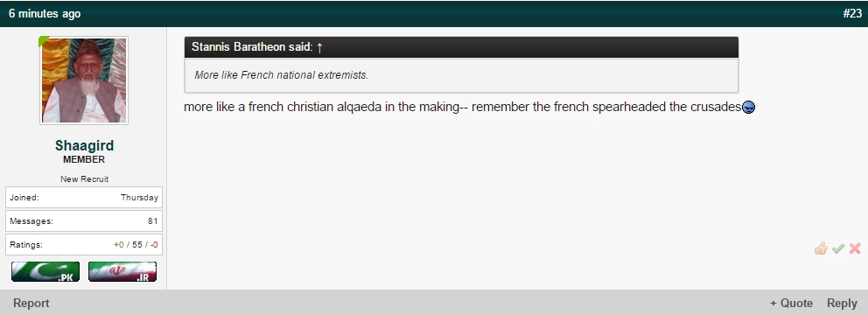The height and width of the screenshot is (315, 868).
Task: Click the Stannis Baratheon said quote header
Action: tap(461, 47)
